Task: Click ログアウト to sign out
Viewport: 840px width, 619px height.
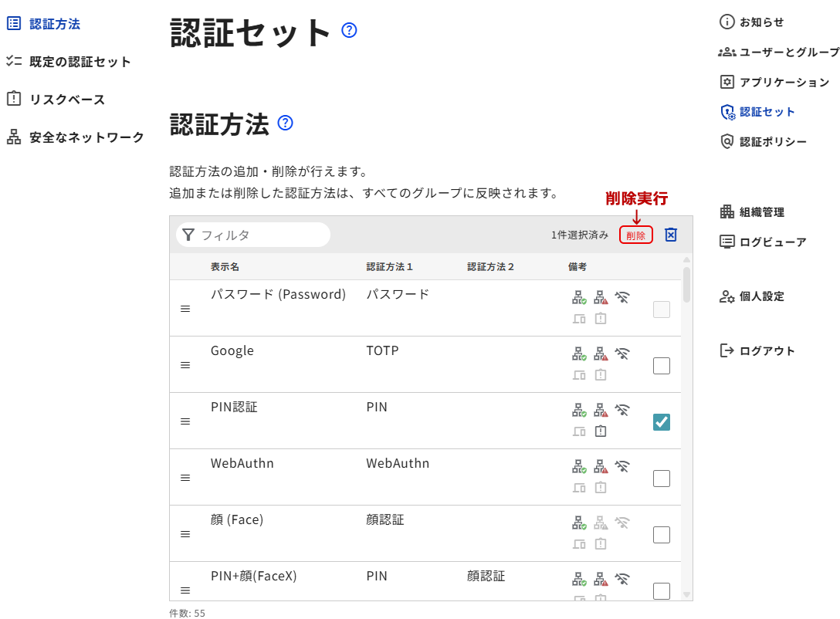Action: (x=766, y=351)
